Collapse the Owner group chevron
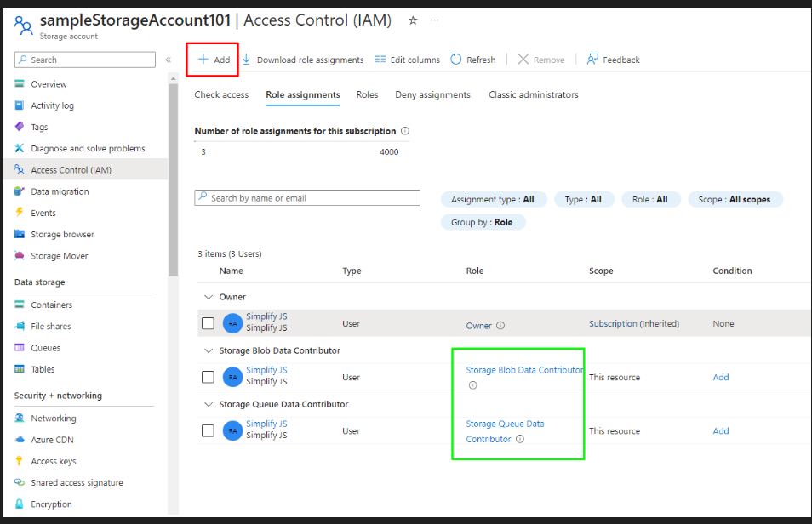The image size is (812, 524). coord(209,297)
